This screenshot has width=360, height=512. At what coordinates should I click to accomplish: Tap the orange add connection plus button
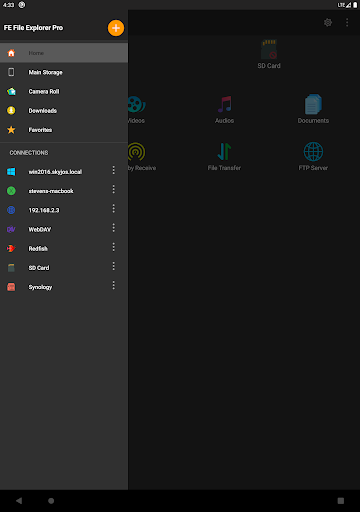pos(116,28)
